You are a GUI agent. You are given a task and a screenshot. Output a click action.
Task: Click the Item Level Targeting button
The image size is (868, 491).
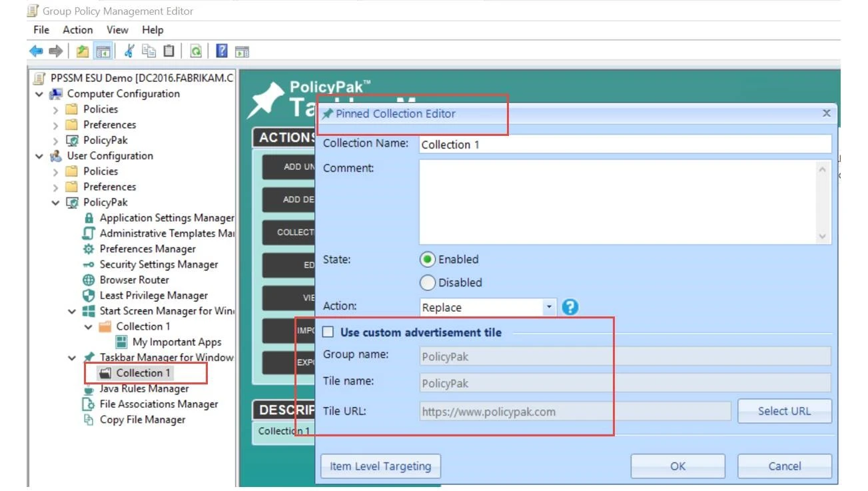point(380,466)
